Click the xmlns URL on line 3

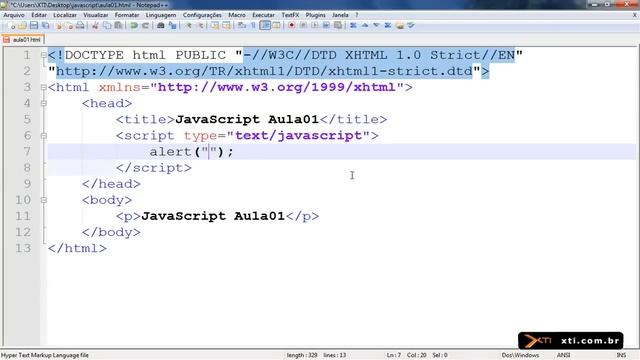point(277,87)
